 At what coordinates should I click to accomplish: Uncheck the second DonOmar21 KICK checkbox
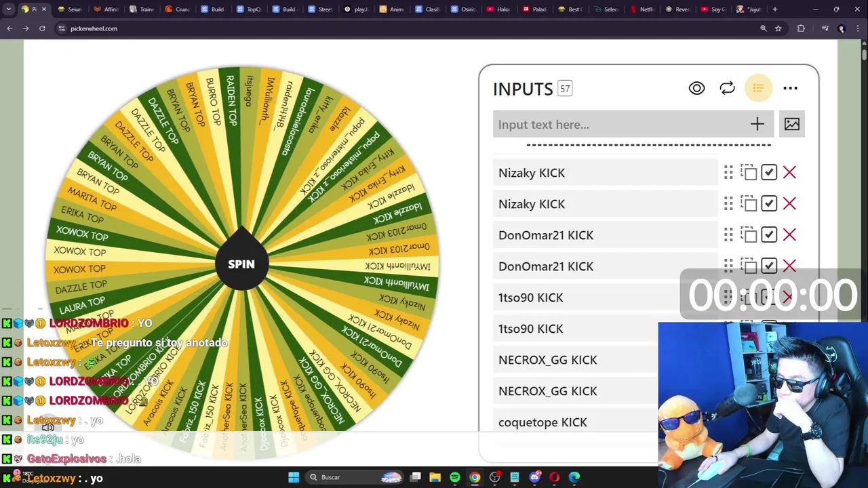pyautogui.click(x=768, y=266)
